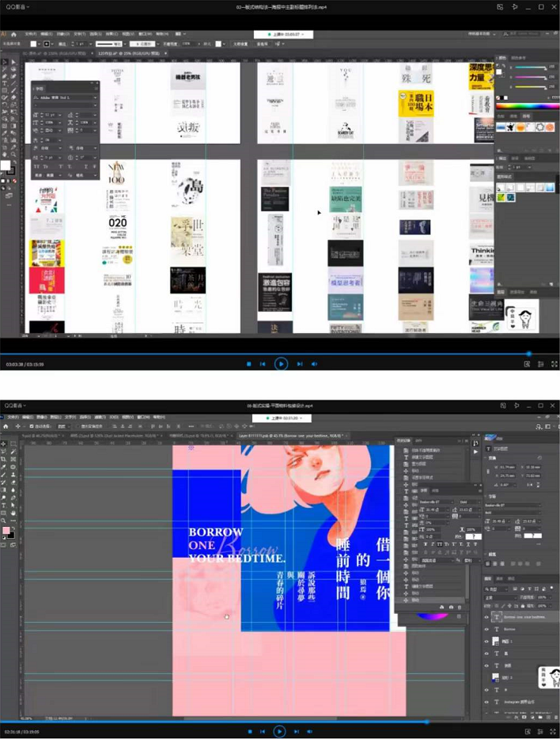Open Photoshop 文件 menu
This screenshot has width=560, height=739.
tap(13, 417)
